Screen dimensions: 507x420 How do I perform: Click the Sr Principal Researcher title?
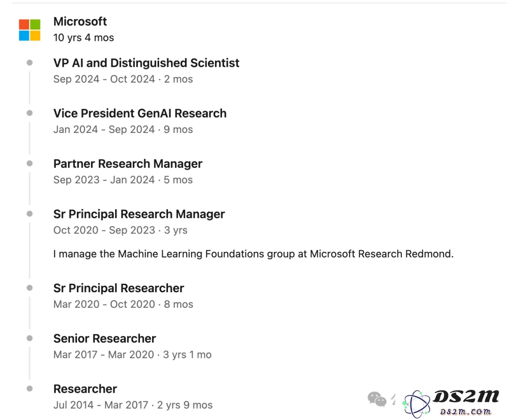click(119, 288)
